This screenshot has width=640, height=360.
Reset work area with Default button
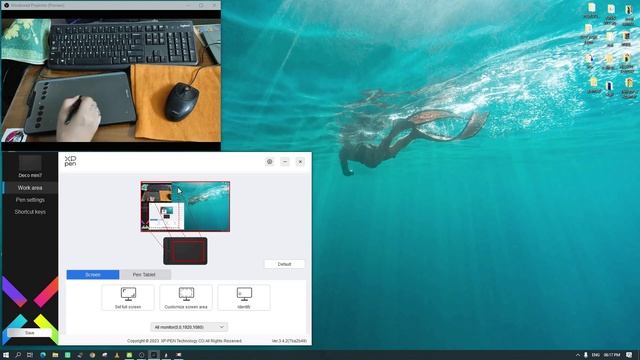click(284, 264)
